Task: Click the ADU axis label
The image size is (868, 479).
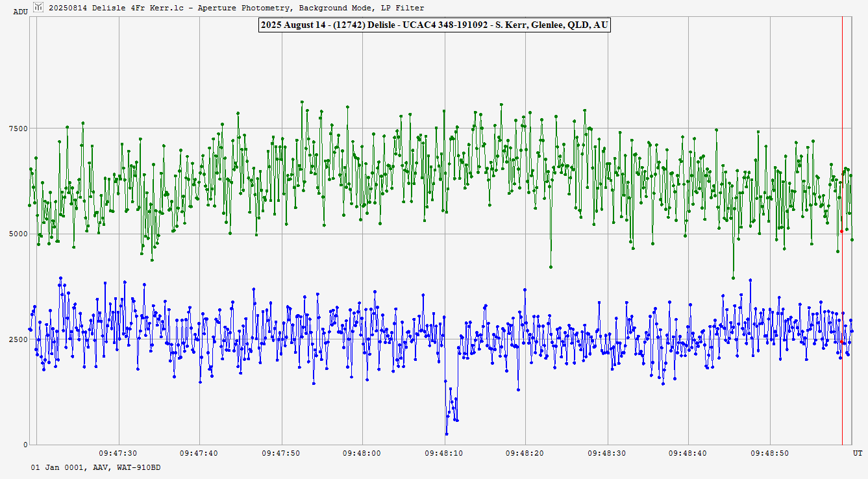Action: (x=20, y=12)
